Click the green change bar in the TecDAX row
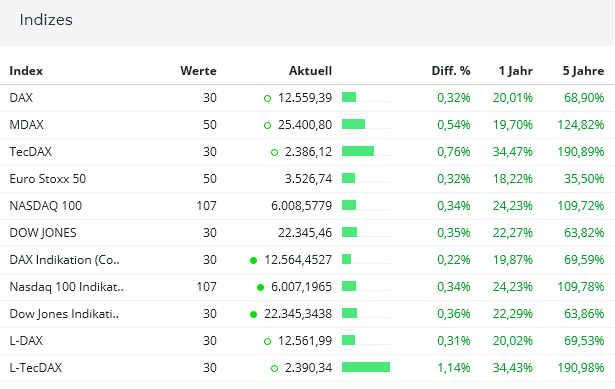The width and height of the screenshot is (615, 389). pyautogui.click(x=358, y=151)
